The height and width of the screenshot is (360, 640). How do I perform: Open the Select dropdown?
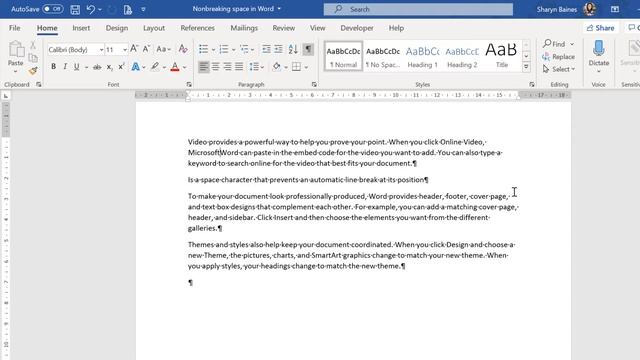(x=559, y=69)
